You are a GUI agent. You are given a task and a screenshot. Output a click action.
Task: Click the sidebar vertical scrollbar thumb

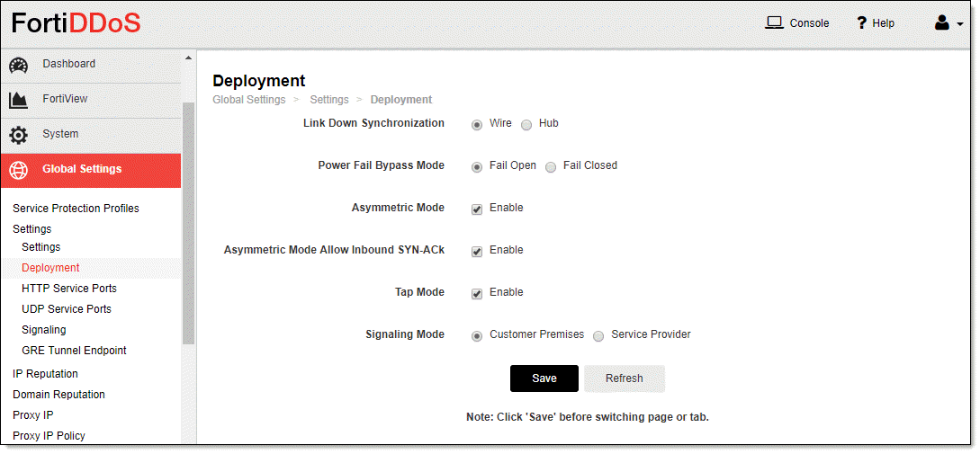pos(188,222)
